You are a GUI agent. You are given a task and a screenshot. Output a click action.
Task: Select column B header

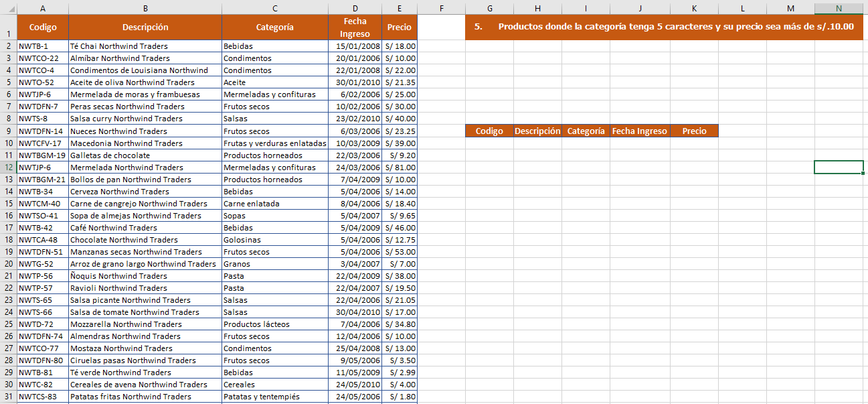(145, 7)
